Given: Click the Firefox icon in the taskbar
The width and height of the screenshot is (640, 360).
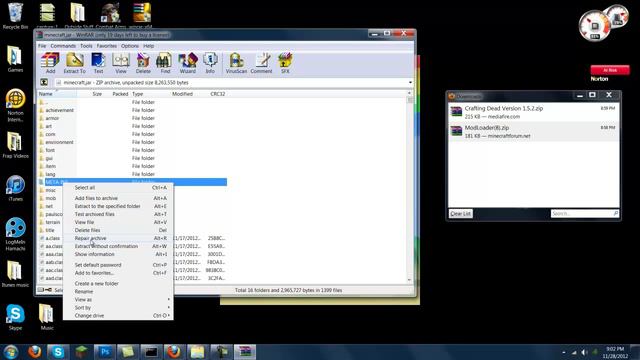Looking at the screenshot, I should (35, 351).
